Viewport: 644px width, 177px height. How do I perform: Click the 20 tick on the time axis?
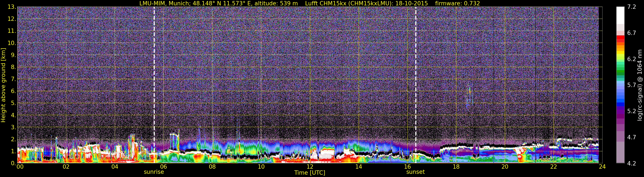click(505, 167)
